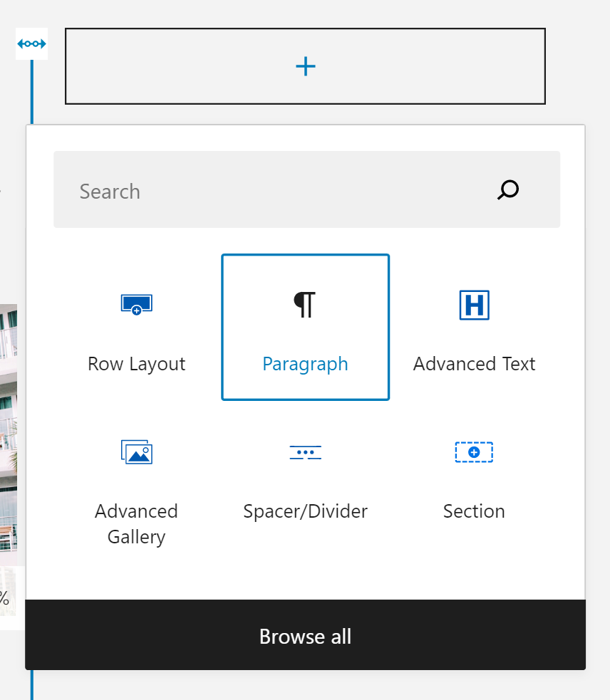Click the Row Layout text label
This screenshot has height=700, width=610.
pos(136,364)
